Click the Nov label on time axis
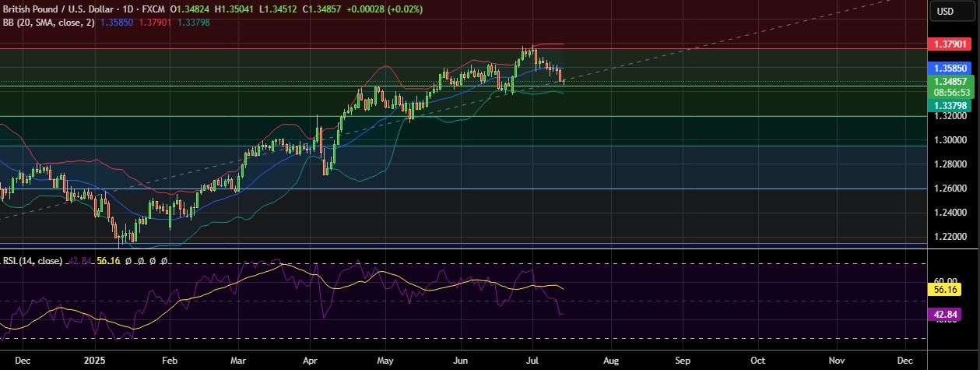980x370 pixels. [x=837, y=361]
